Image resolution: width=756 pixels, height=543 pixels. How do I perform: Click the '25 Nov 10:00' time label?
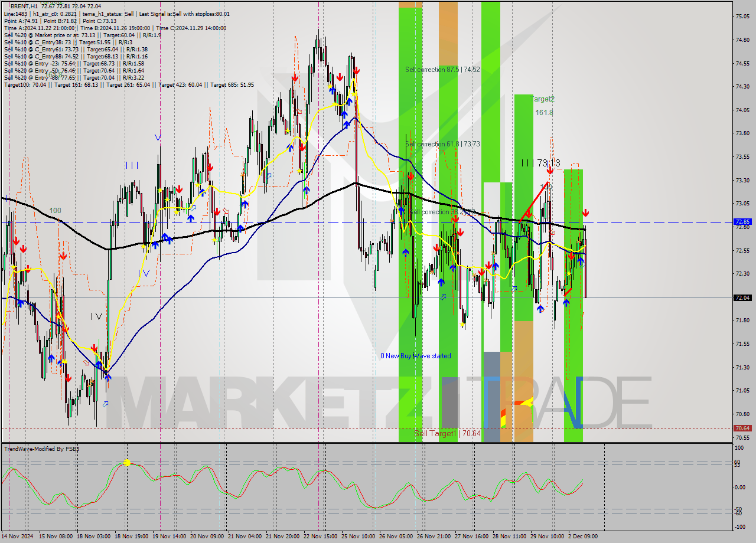coord(359,537)
